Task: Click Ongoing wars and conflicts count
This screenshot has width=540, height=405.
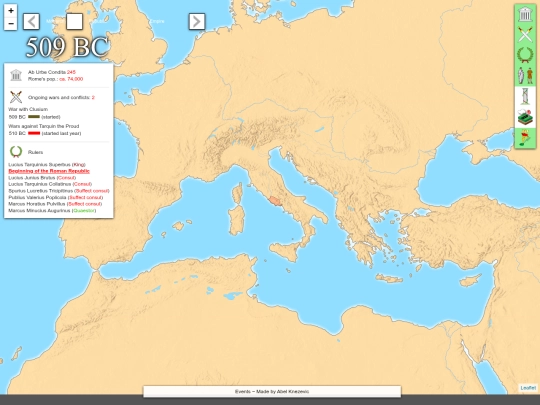Action: (x=61, y=97)
